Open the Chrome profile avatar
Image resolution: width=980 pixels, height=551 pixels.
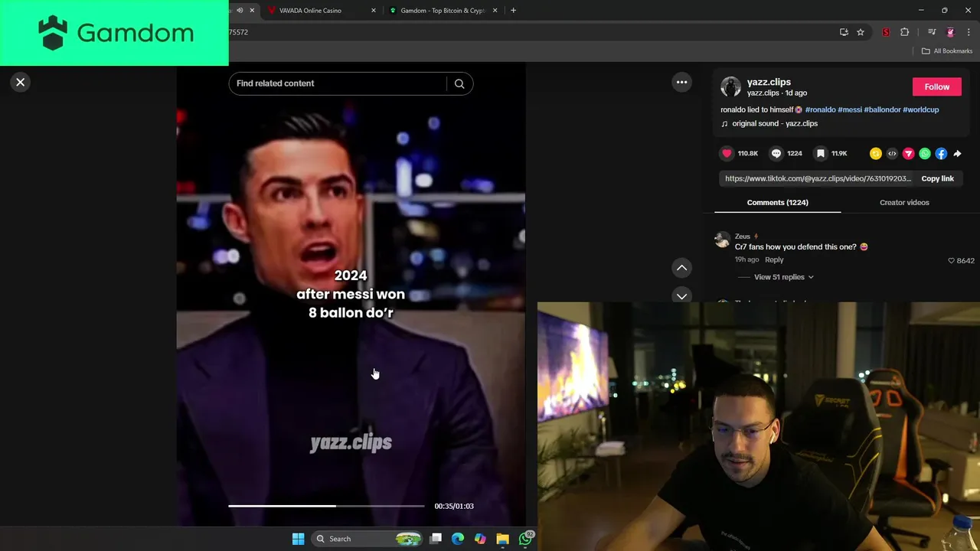(x=950, y=32)
